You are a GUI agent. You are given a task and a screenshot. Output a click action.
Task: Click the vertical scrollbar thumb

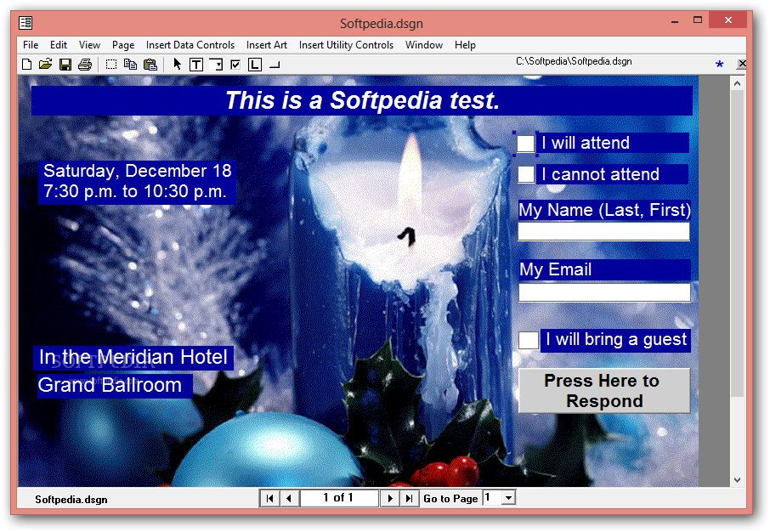click(x=737, y=243)
